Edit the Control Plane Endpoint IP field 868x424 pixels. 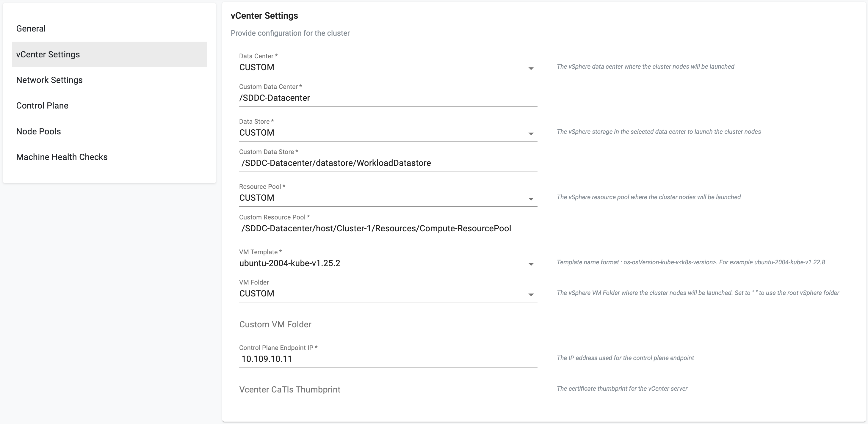[388, 359]
